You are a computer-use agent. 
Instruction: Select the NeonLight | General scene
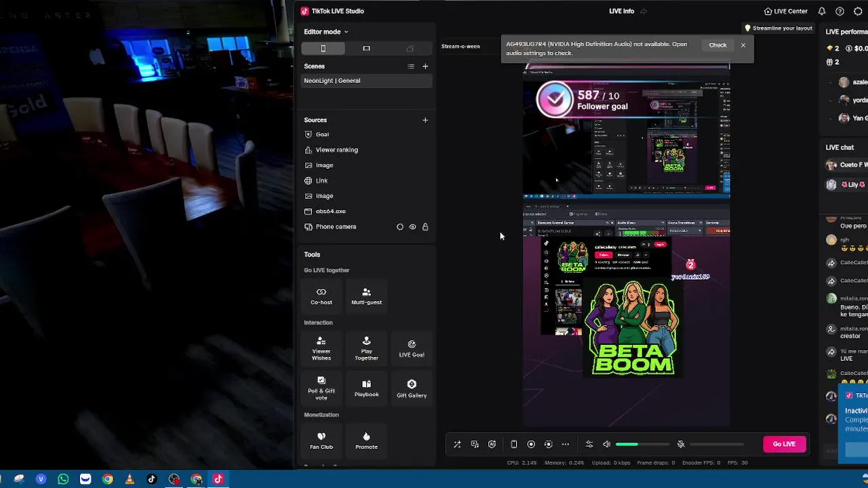point(366,81)
